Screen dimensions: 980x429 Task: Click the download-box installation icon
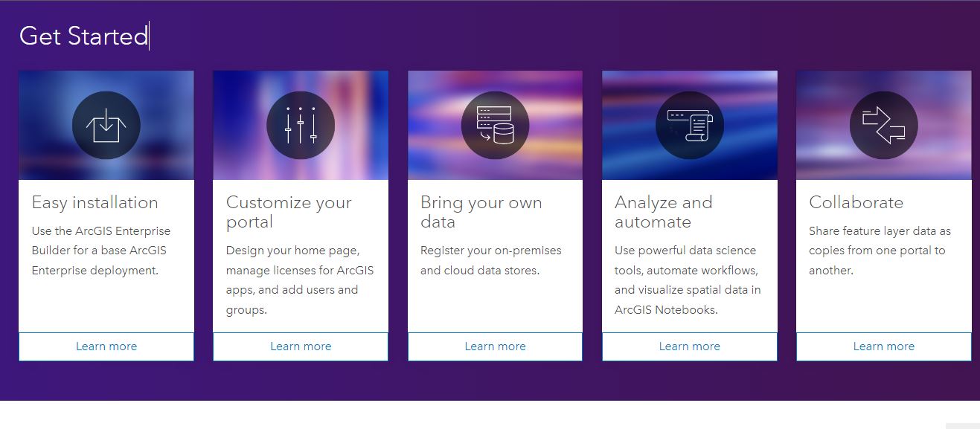point(106,125)
